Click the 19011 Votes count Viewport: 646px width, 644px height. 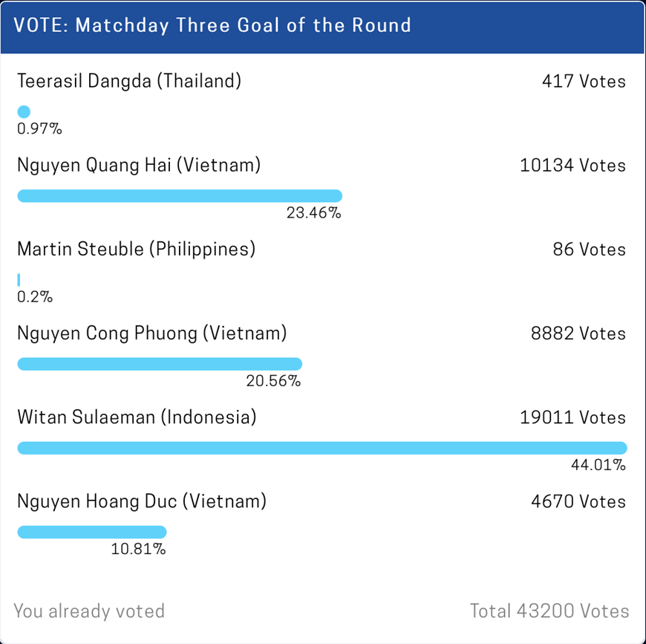coord(572,417)
